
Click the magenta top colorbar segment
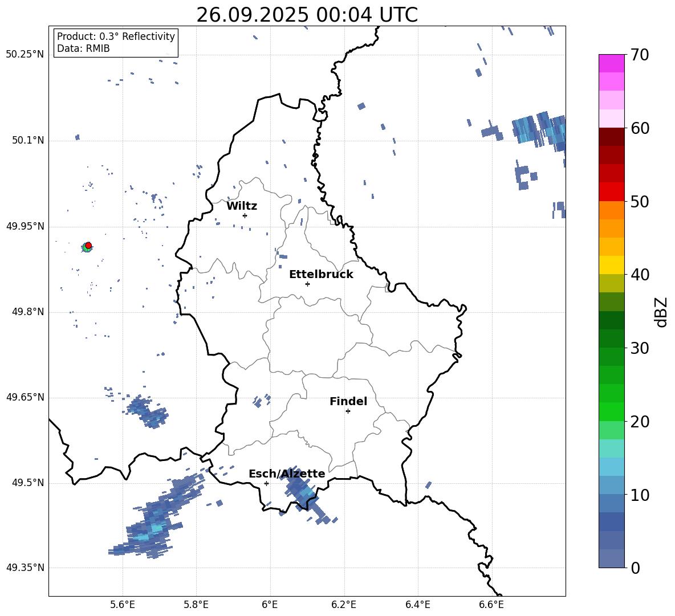pyautogui.click(x=612, y=64)
